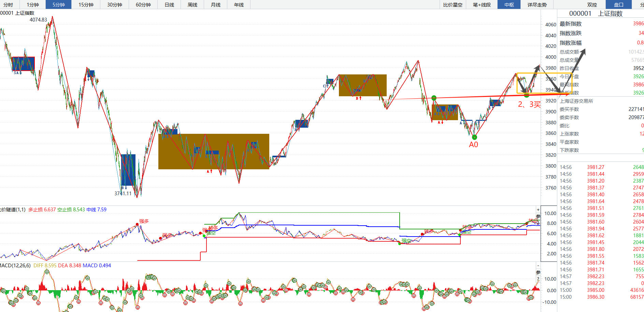Image resolution: width=644 pixels, height=312 pixels.
Task: Click the 上海证券交易所 label
Action: click(576, 101)
